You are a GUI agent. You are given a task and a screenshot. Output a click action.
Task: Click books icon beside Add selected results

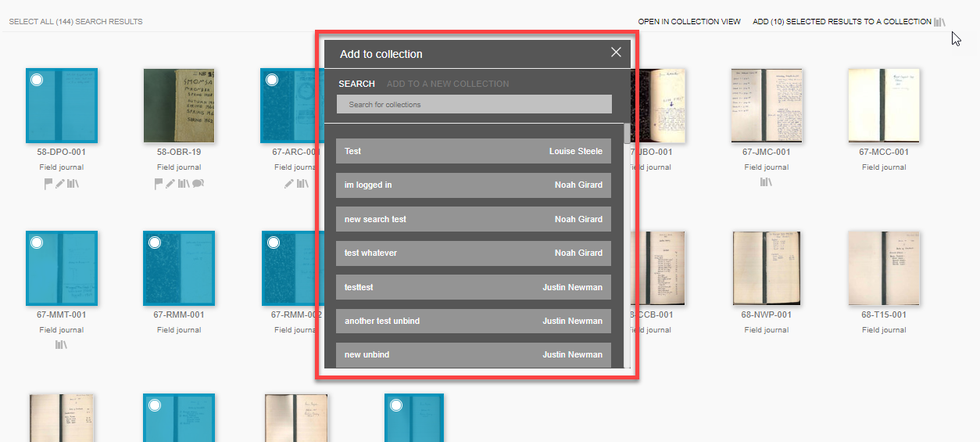[x=939, y=22]
